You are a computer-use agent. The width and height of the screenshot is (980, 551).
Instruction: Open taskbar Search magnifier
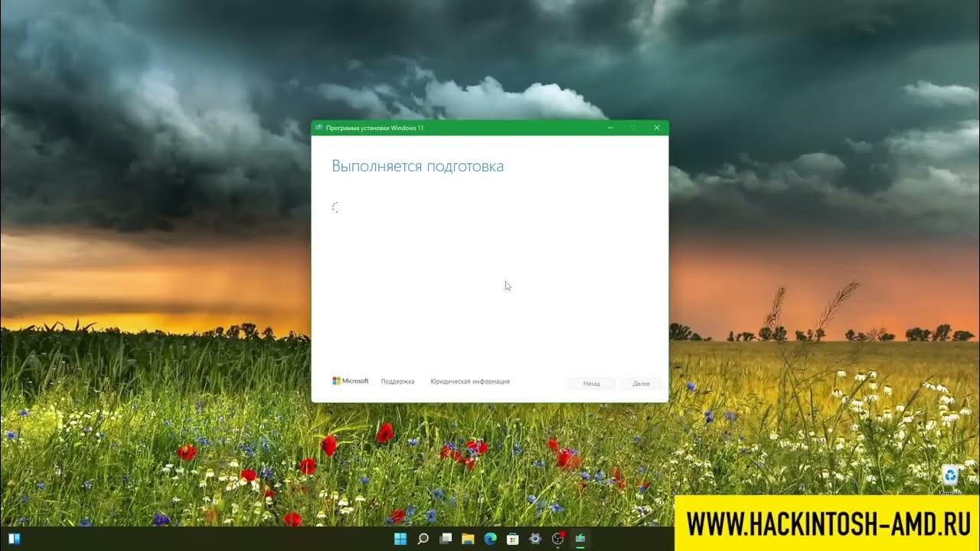click(423, 539)
